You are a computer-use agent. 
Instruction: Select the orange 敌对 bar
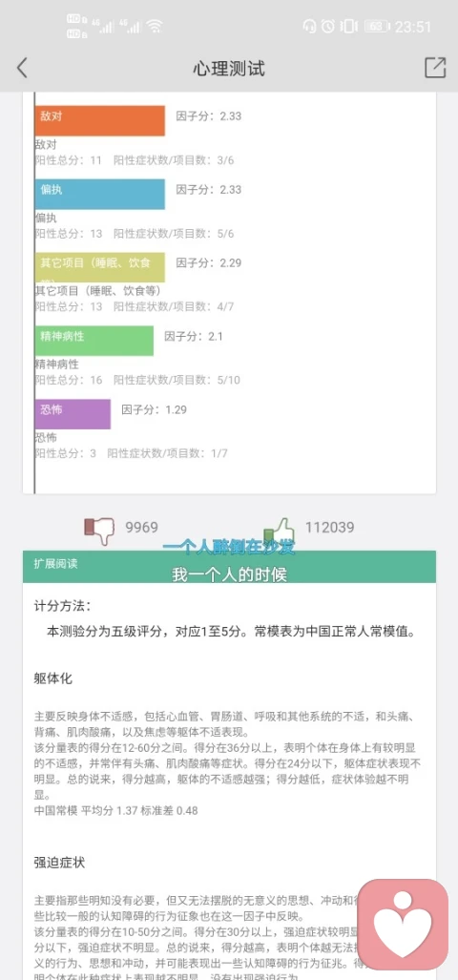click(x=100, y=120)
